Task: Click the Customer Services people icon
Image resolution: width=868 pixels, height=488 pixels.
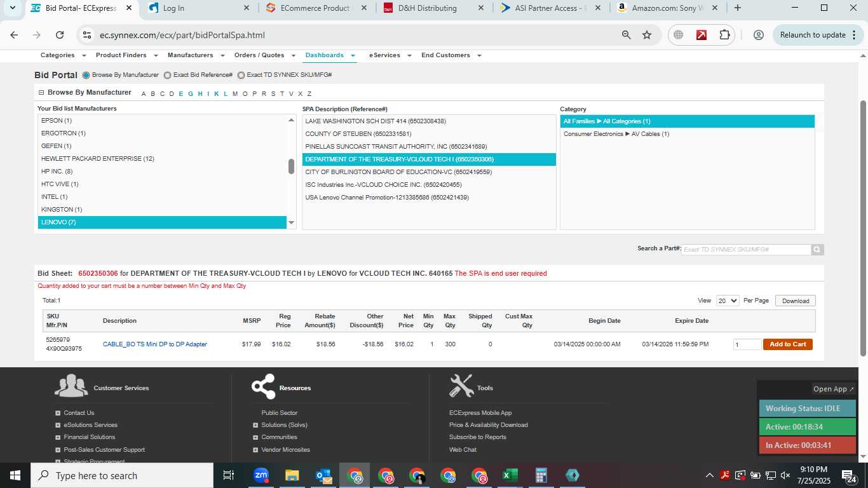Action: tap(71, 386)
